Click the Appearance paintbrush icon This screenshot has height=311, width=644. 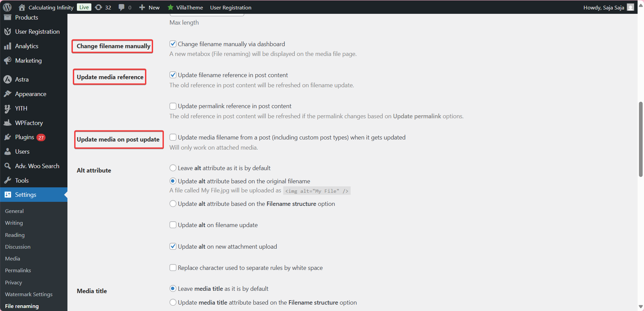(7, 94)
